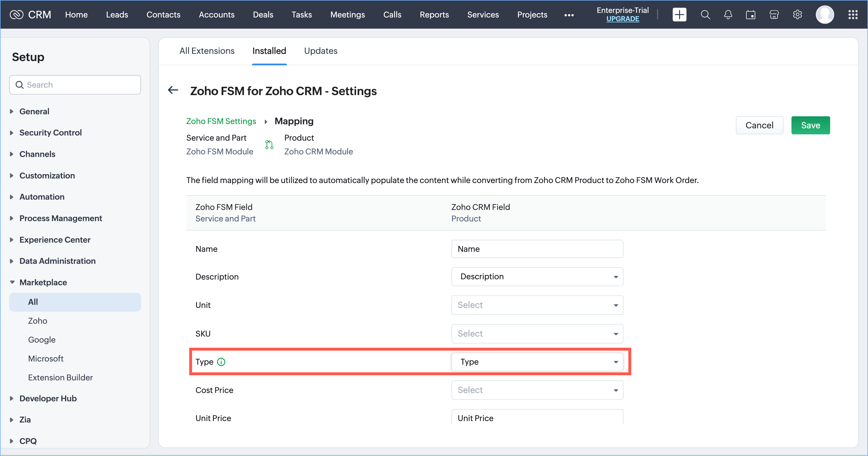
Task: Open the notifications bell icon
Action: click(x=728, y=15)
